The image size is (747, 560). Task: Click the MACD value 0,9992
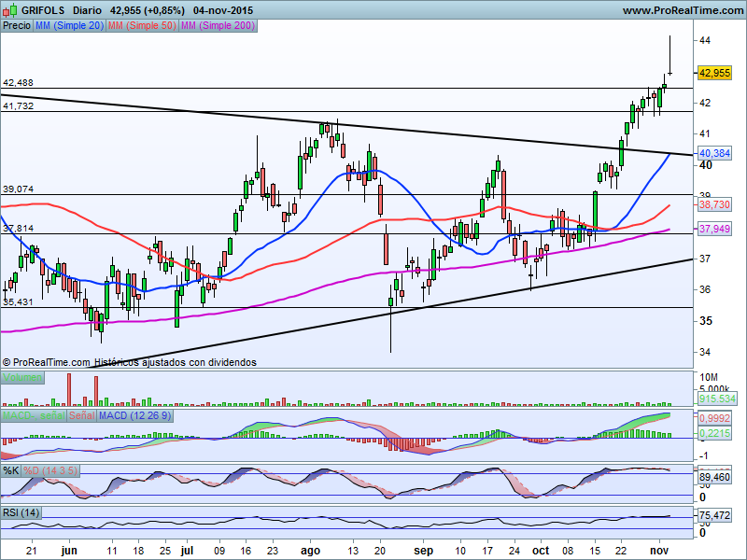714,418
